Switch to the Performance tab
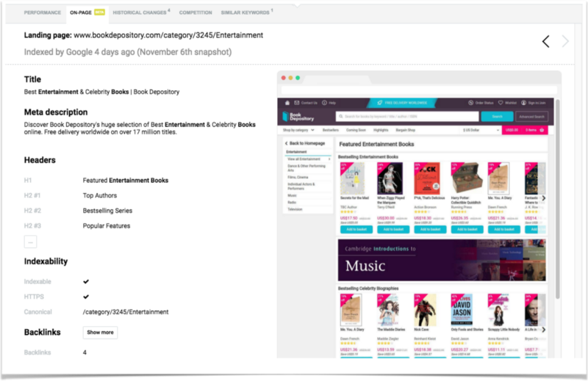The width and height of the screenshot is (588, 381). pos(43,12)
